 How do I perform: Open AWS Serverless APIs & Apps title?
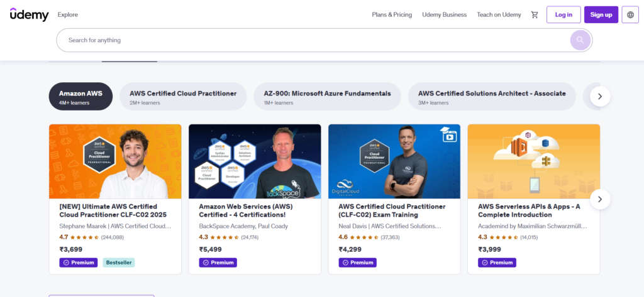pos(529,210)
